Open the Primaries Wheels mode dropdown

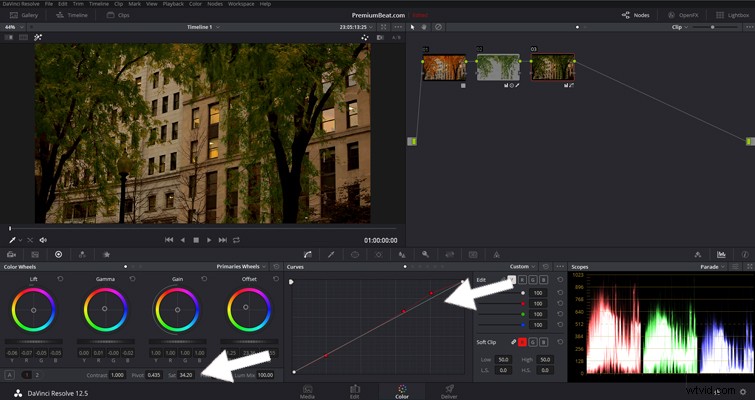241,267
